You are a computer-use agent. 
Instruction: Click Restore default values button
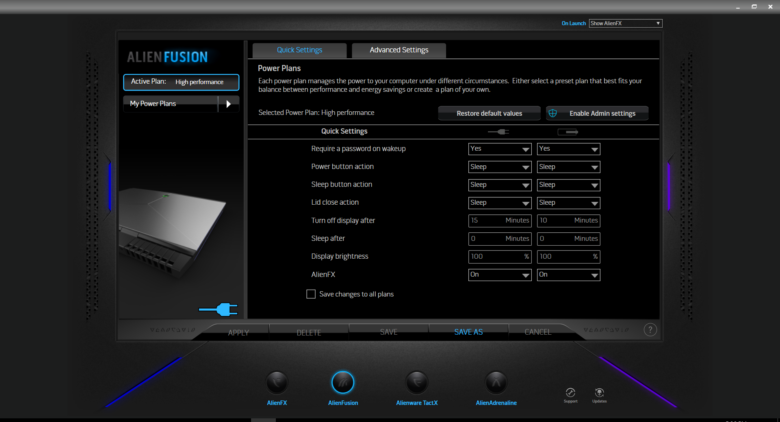[x=489, y=113]
